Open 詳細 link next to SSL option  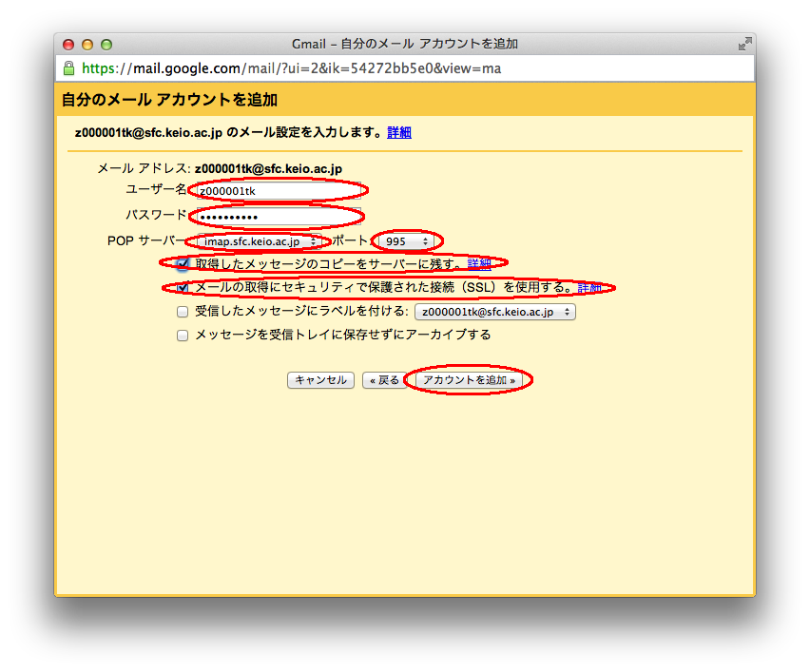pos(589,287)
